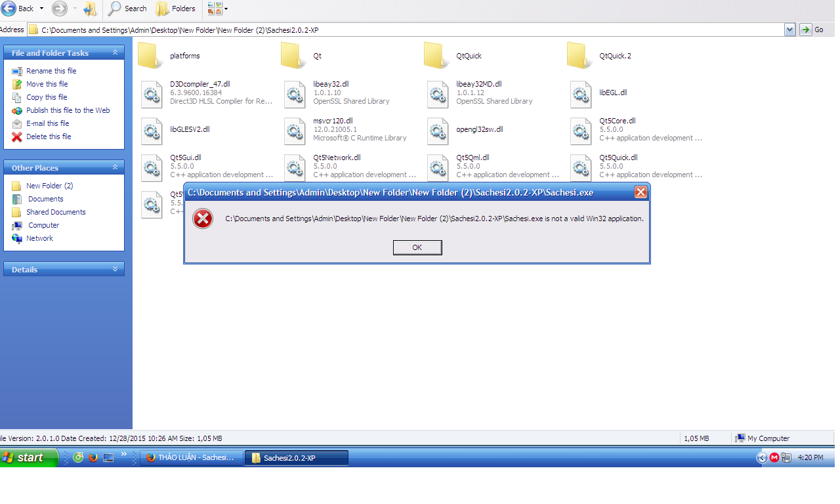Click OK in the error dialog
Image resolution: width=840 pixels, height=504 pixels.
(417, 247)
